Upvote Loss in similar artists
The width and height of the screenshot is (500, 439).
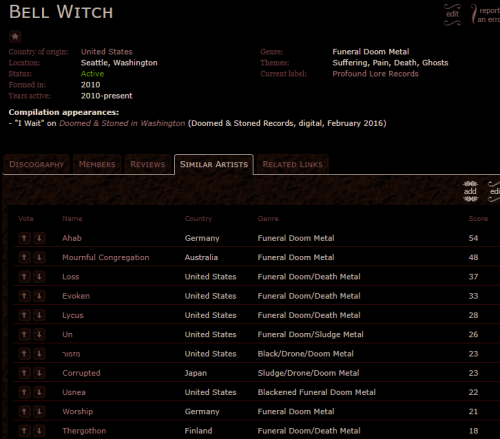click(x=24, y=277)
